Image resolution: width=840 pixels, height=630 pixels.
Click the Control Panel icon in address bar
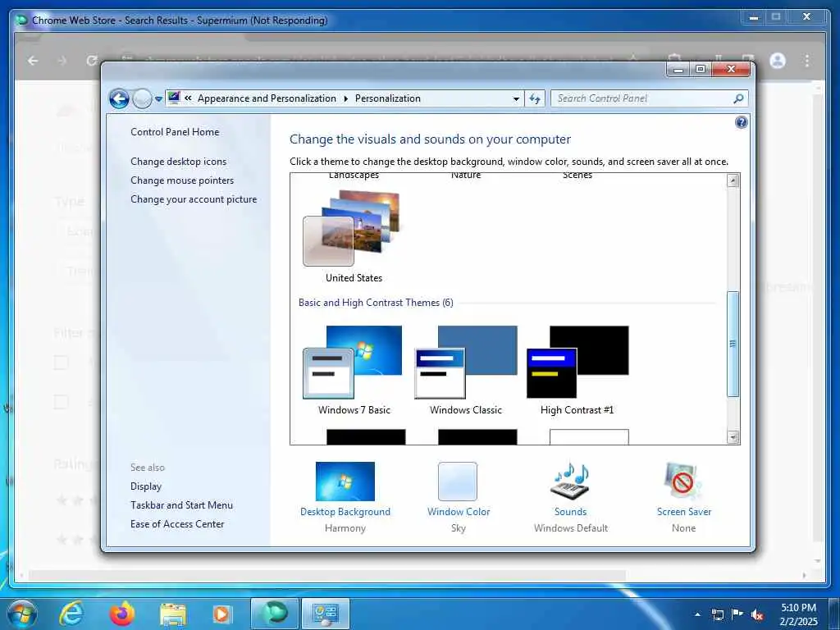174,98
